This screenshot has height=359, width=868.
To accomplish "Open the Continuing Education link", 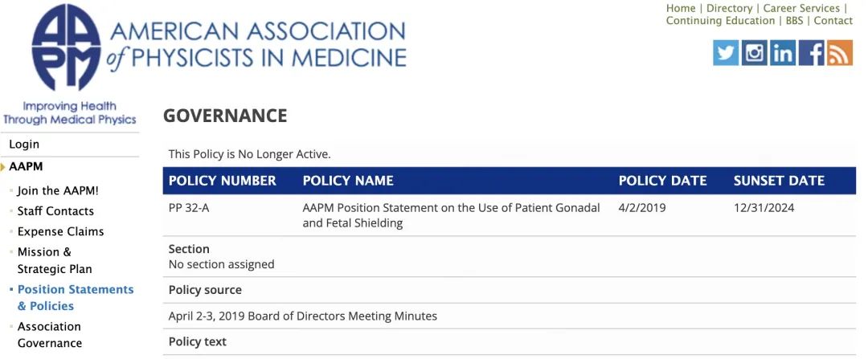I will [720, 21].
